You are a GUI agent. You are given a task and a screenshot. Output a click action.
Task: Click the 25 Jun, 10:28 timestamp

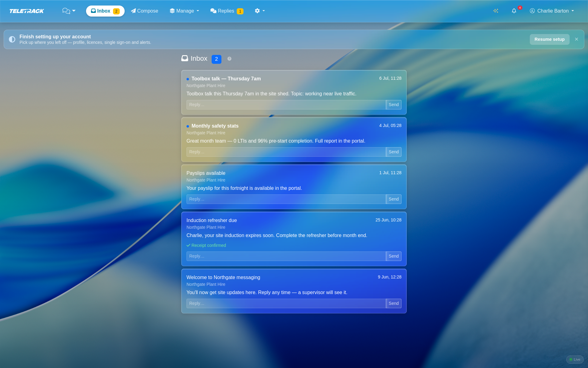388,220
